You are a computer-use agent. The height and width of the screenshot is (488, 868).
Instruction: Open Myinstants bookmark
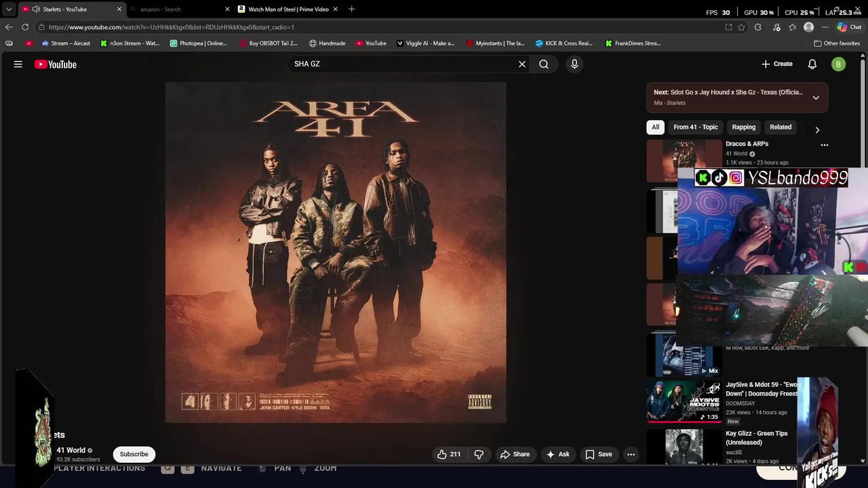pos(495,43)
